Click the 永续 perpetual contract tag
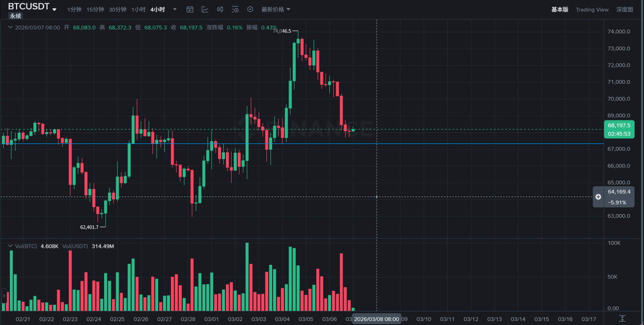The width and height of the screenshot is (644, 325). click(x=16, y=16)
